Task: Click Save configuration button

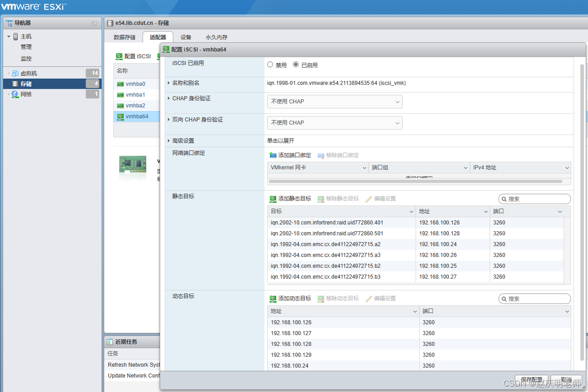Action: point(532,380)
